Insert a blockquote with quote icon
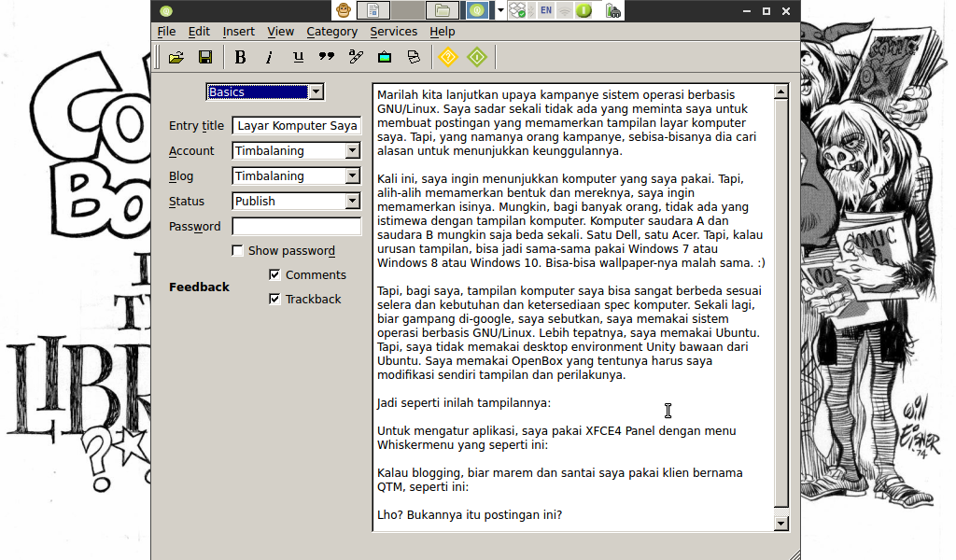Viewport: 956px width, 560px height. [x=327, y=57]
